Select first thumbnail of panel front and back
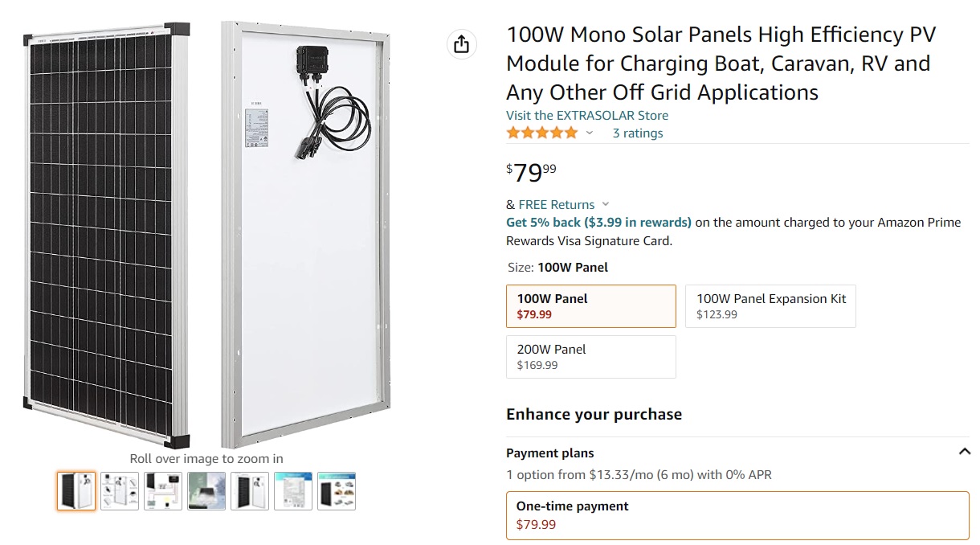The image size is (980, 545). 76,491
